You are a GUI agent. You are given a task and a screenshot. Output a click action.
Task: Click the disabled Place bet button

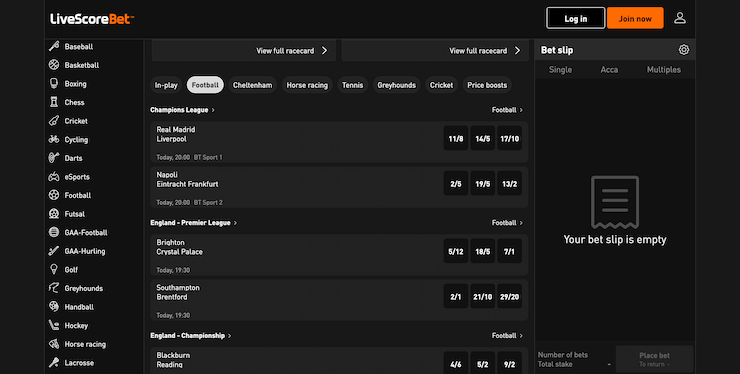pos(654,359)
